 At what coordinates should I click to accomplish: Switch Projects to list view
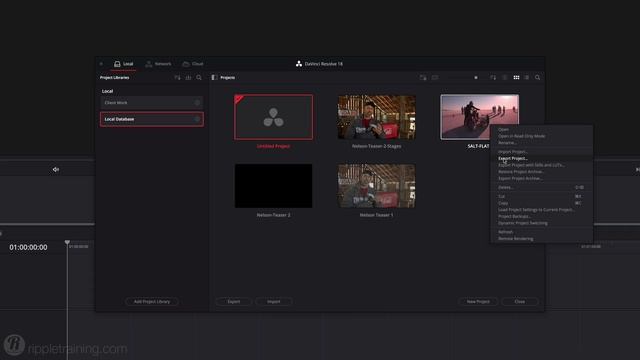pyautogui.click(x=527, y=78)
